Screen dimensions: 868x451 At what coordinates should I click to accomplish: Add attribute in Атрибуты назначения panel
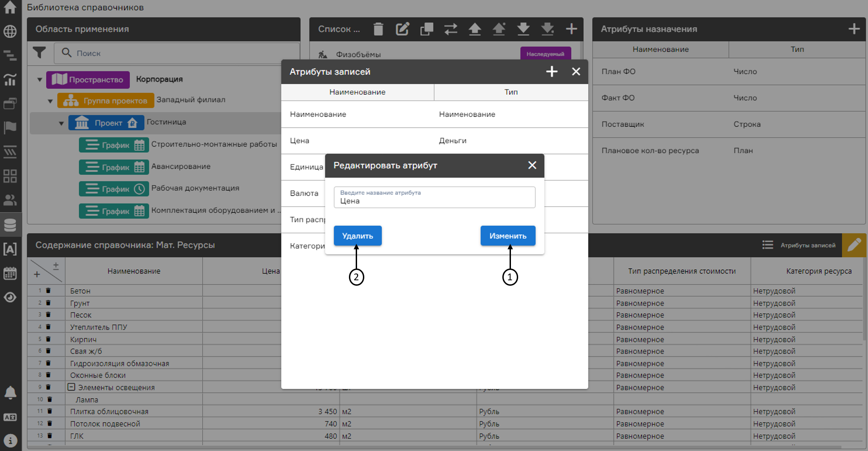pyautogui.click(x=854, y=29)
